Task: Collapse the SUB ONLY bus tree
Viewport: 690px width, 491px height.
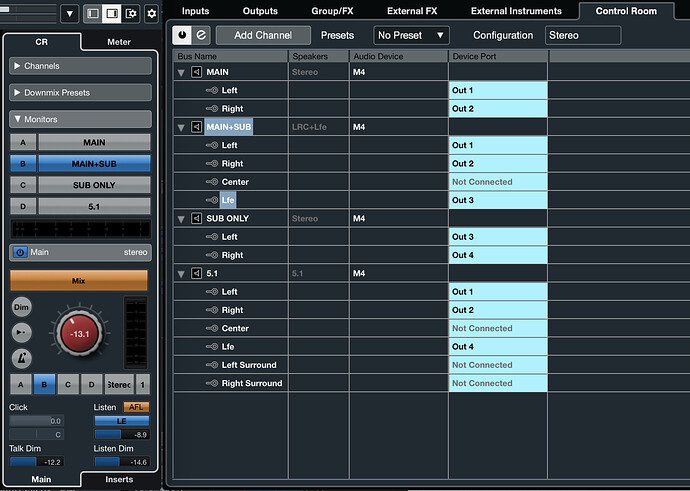Action: pos(181,219)
